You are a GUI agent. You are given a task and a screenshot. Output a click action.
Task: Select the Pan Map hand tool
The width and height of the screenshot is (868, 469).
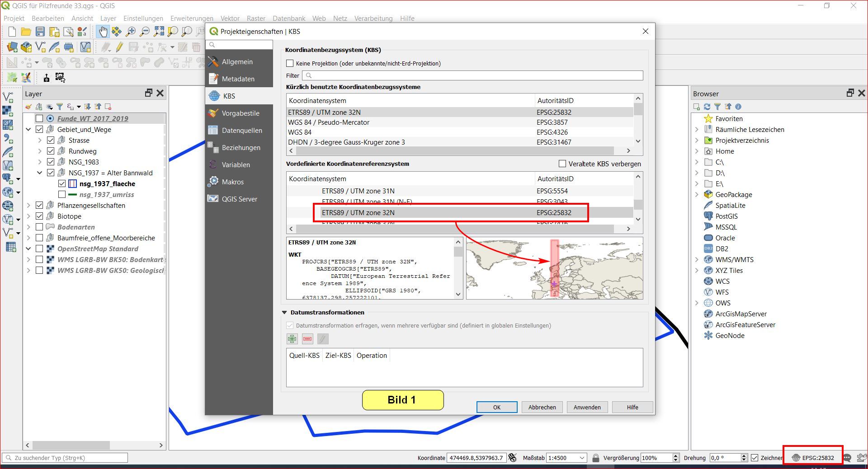pyautogui.click(x=103, y=32)
